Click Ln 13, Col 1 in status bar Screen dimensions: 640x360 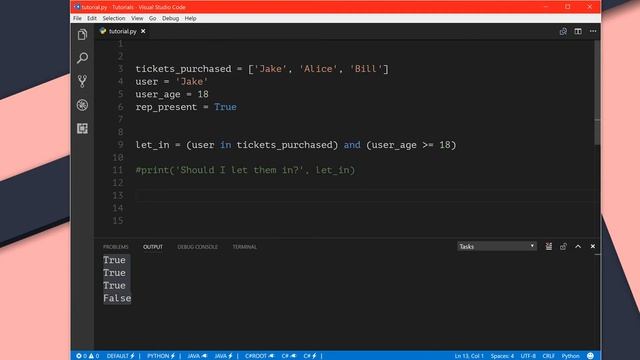tap(469, 356)
